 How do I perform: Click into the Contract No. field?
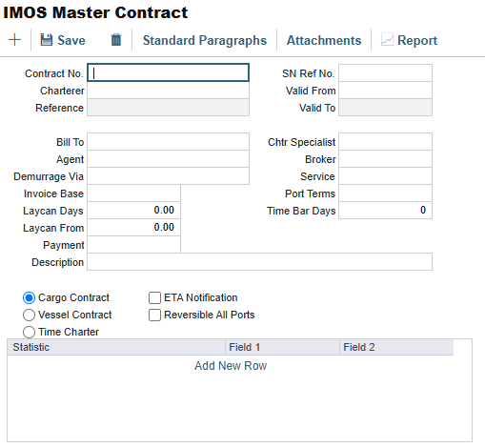click(168, 72)
